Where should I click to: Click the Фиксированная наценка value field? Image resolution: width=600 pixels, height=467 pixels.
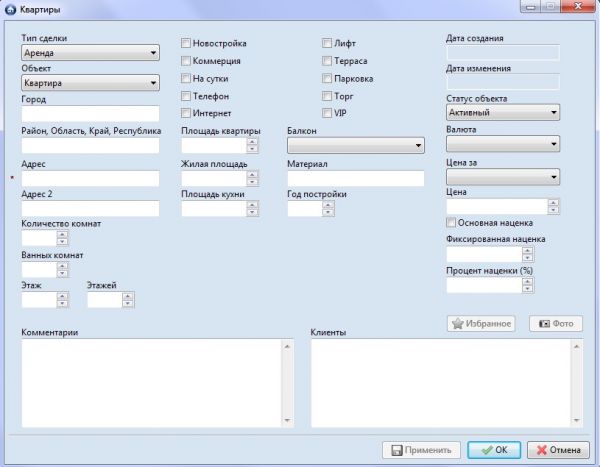pos(484,254)
